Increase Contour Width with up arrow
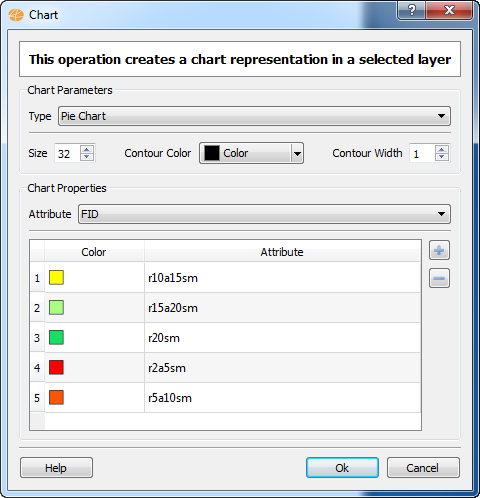Viewport: 480px width, 498px height. tap(442, 149)
